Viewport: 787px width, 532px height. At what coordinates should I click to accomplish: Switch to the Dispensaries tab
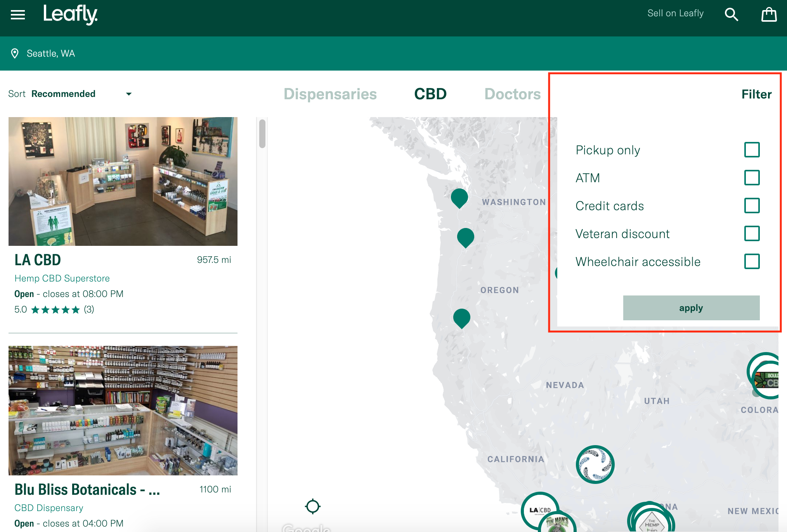[x=330, y=94]
